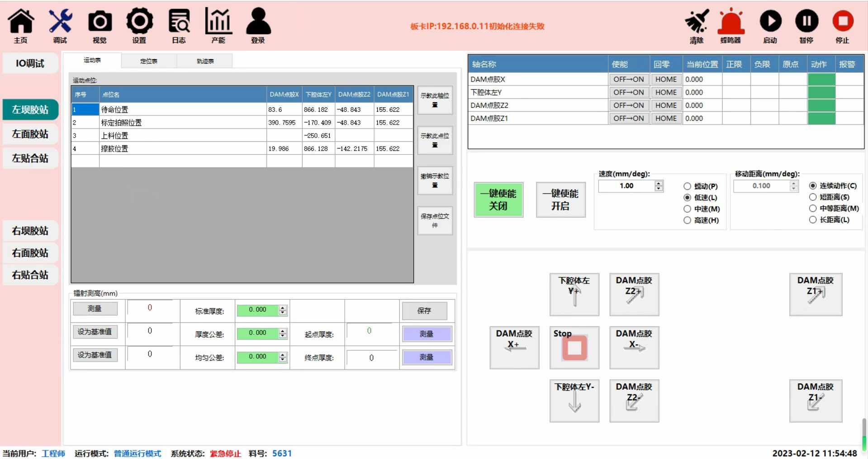This screenshot has width=868, height=459.
Task: Jog DAM点胶 X+ left arrow
Action: [x=514, y=347]
